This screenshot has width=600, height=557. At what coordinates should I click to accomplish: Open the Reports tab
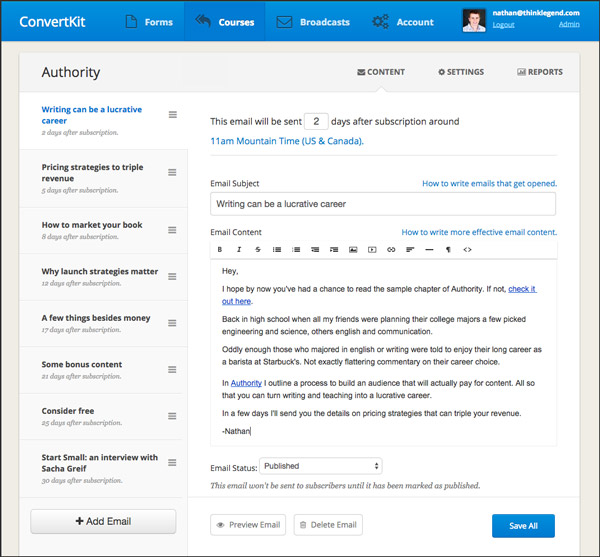click(x=540, y=72)
